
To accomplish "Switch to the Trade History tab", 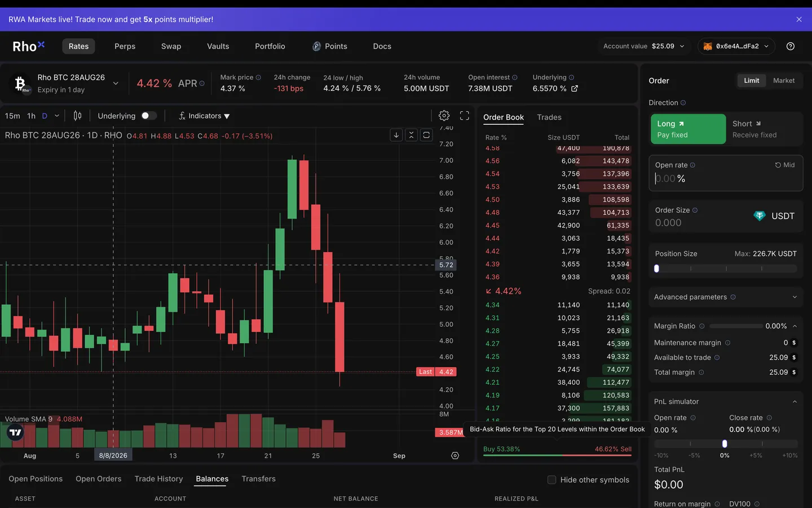I will coord(158,479).
